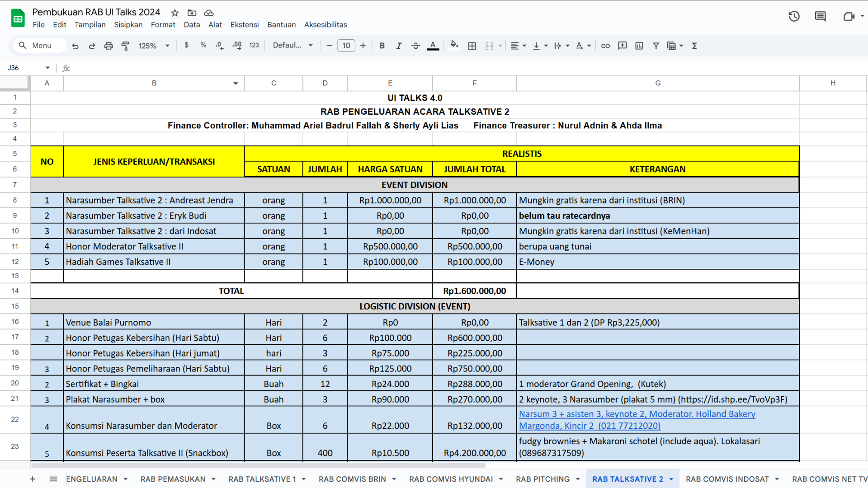This screenshot has height=488, width=868.
Task: Insert a comment
Action: pyautogui.click(x=622, y=46)
